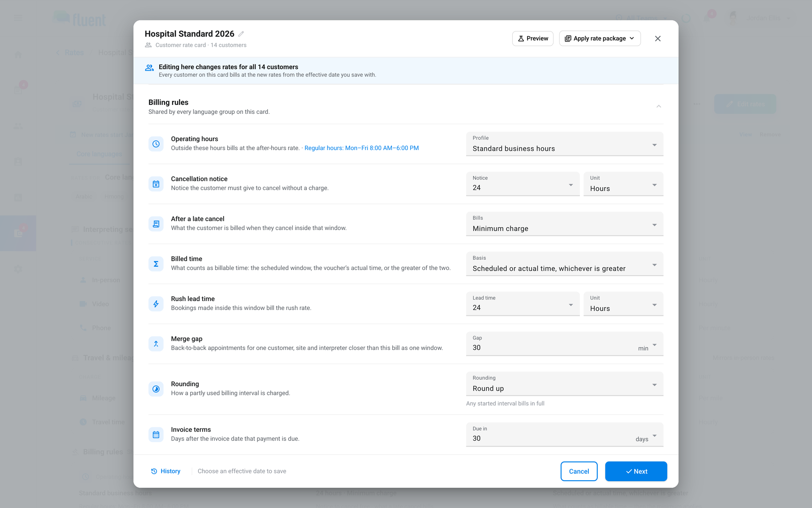The height and width of the screenshot is (508, 812).
Task: Open the late cancel Bills dropdown
Action: point(565,224)
